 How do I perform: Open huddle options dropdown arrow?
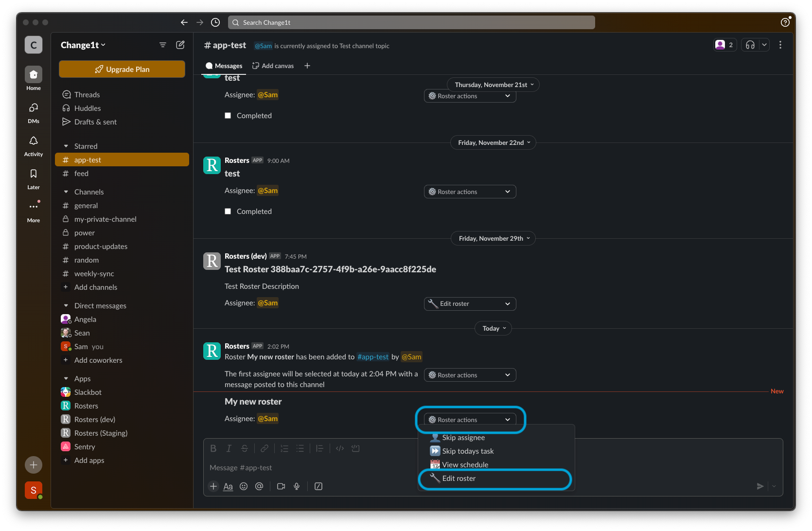(x=764, y=45)
